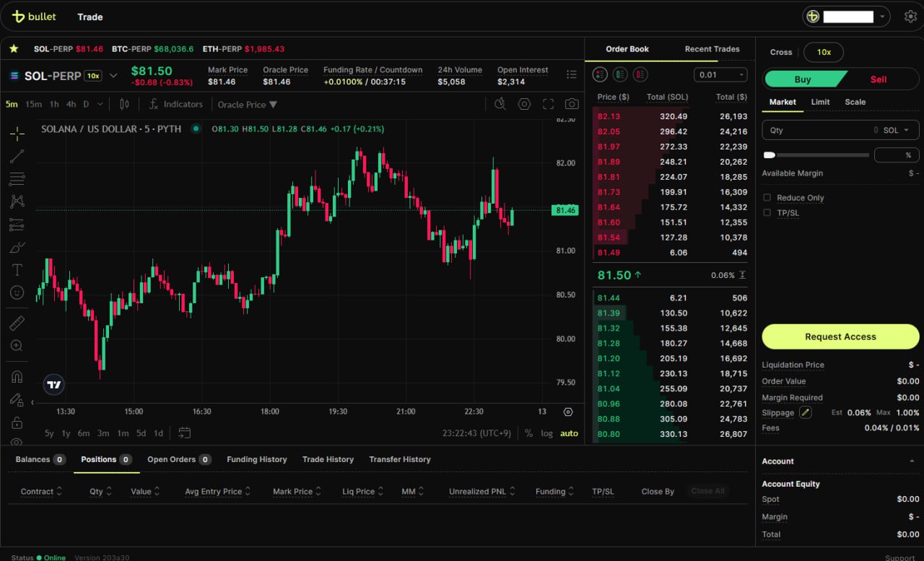Enable the Reduce Only checkbox
Screen dimensions: 924x561
pos(767,198)
